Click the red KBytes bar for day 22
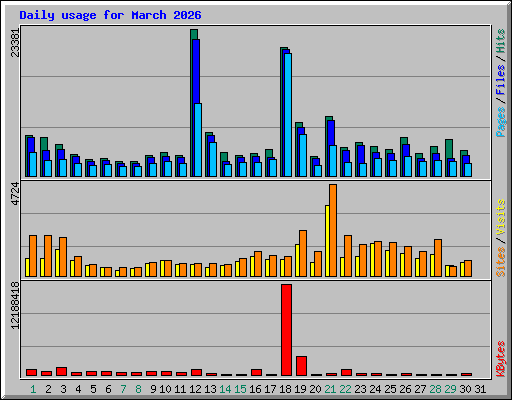The image size is (512, 400). (347, 373)
